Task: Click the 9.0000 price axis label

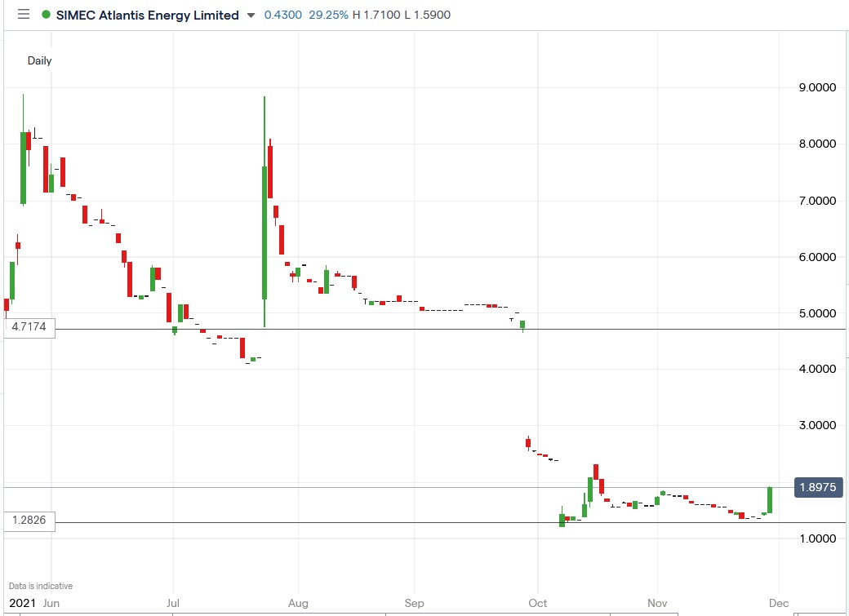Action: click(817, 87)
